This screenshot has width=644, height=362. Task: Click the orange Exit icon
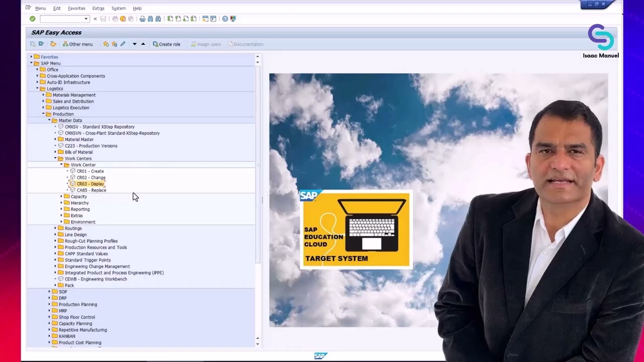point(123,19)
